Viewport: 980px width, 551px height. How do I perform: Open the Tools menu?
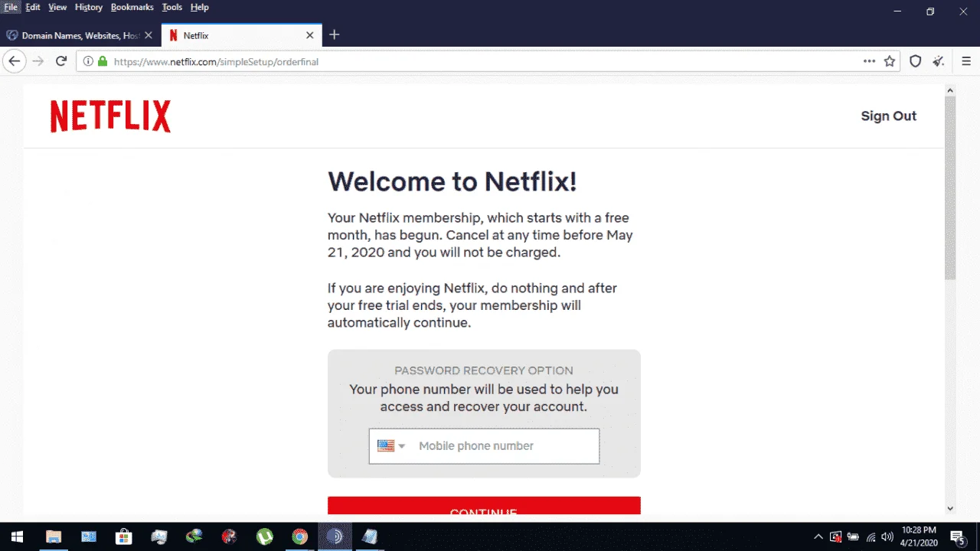(172, 7)
